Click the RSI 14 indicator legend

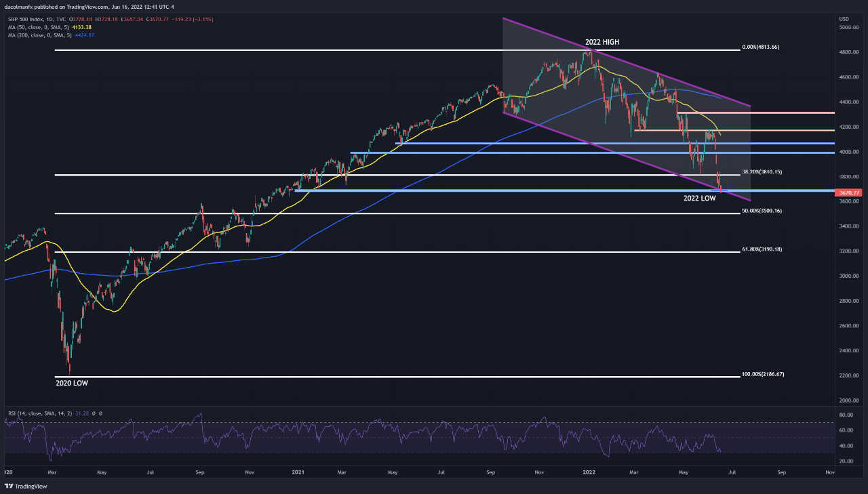tap(40, 413)
